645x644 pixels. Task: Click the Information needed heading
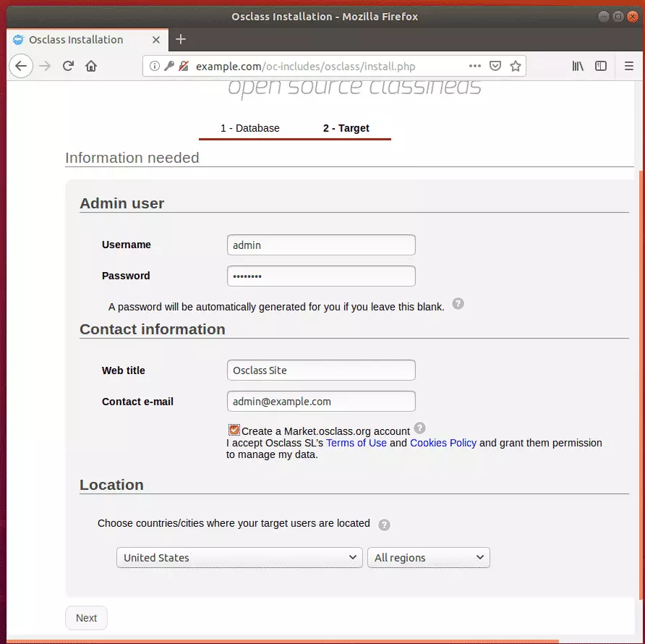click(x=132, y=158)
